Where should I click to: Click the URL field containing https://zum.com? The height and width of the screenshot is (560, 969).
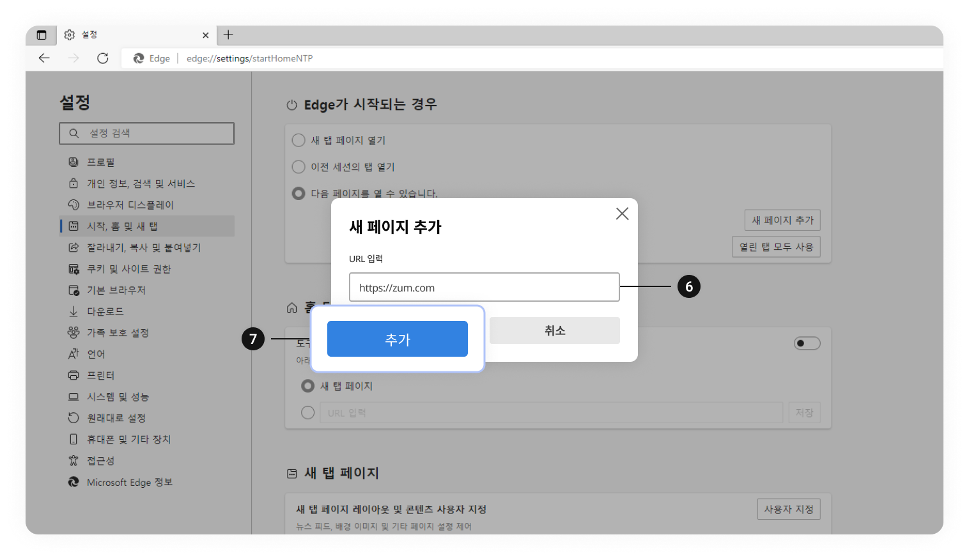tap(484, 287)
